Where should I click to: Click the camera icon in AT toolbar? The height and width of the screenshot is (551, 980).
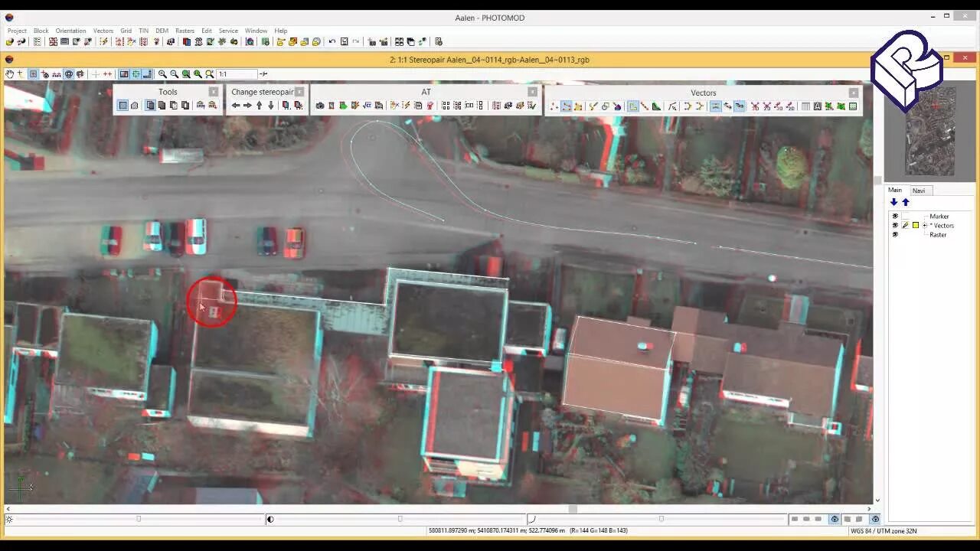(320, 106)
